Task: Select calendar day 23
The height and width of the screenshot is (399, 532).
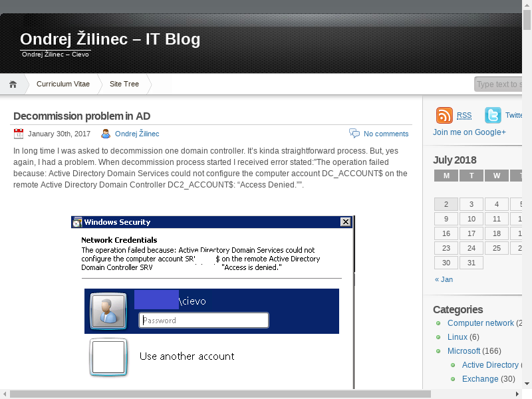Action: pos(446,248)
